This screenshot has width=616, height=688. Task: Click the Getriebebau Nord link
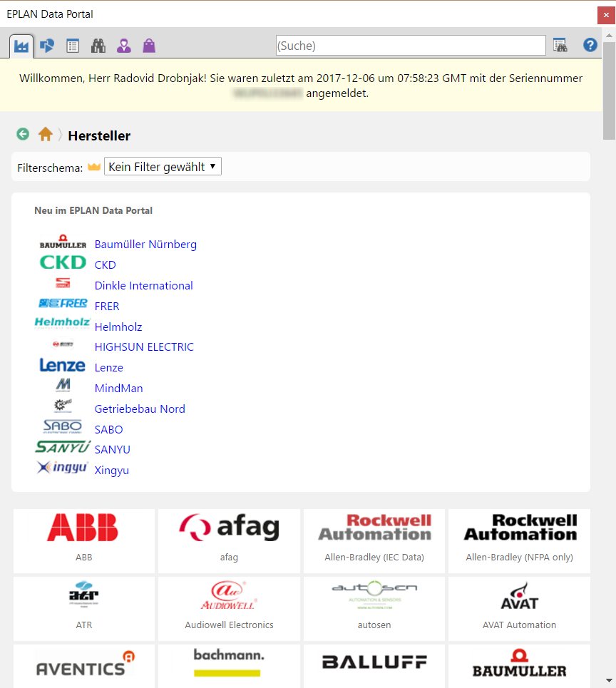click(140, 409)
